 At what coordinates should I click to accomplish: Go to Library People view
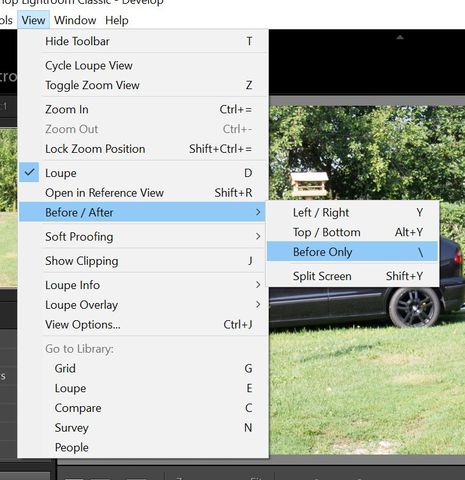[x=143, y=447]
